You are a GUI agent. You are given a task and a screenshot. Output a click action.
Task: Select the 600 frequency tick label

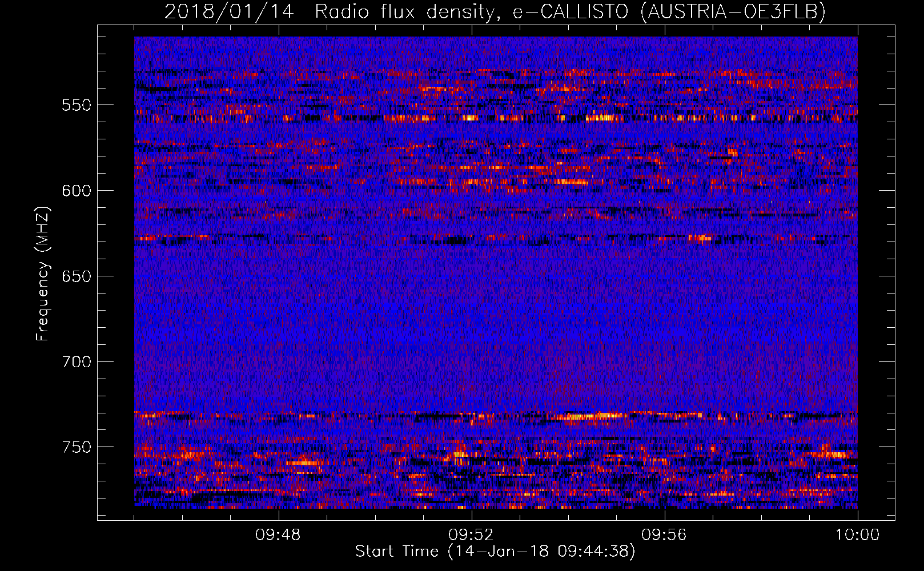[x=77, y=191]
